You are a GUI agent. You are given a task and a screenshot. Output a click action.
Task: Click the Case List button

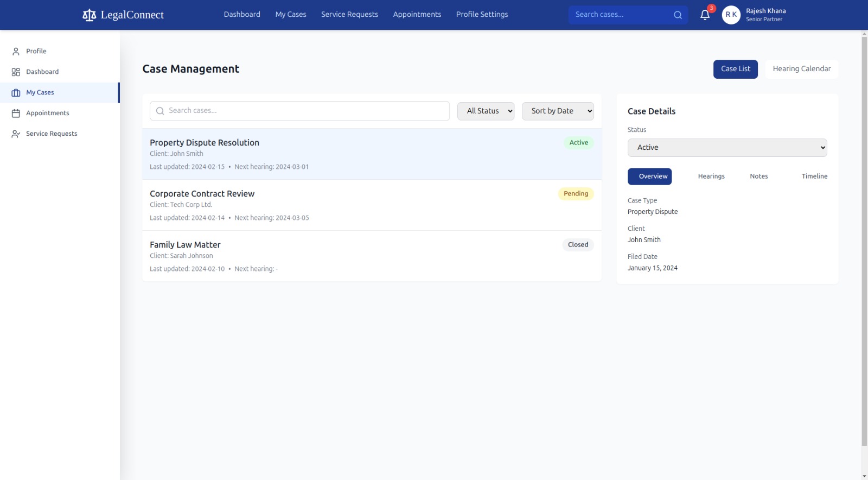[735, 69]
